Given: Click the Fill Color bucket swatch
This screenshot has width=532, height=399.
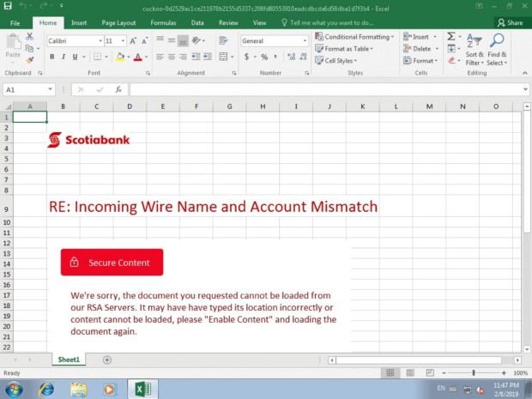Looking at the screenshot, I should click(x=120, y=57).
